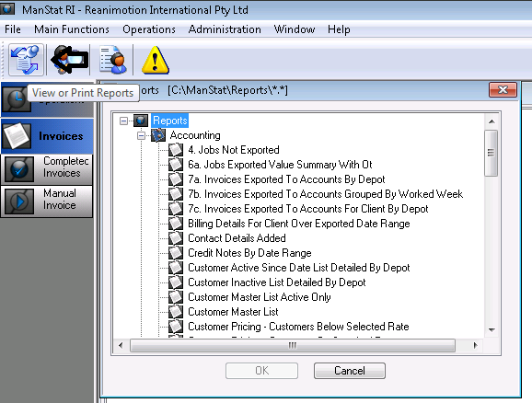Open the Administration menu

tap(225, 29)
